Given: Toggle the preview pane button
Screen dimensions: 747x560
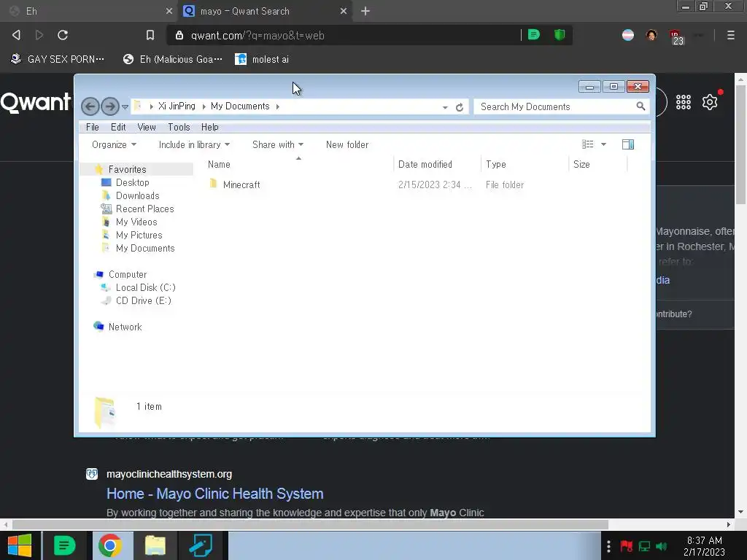Looking at the screenshot, I should [x=628, y=144].
